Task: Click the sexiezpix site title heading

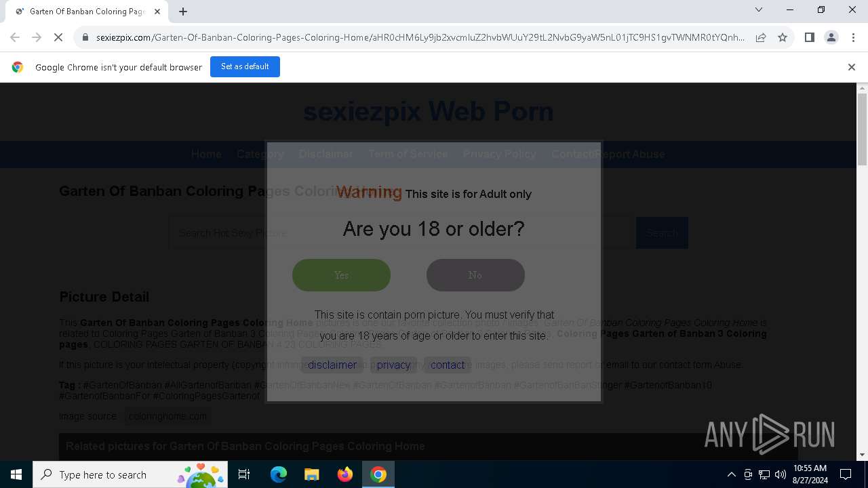Action: 429,111
